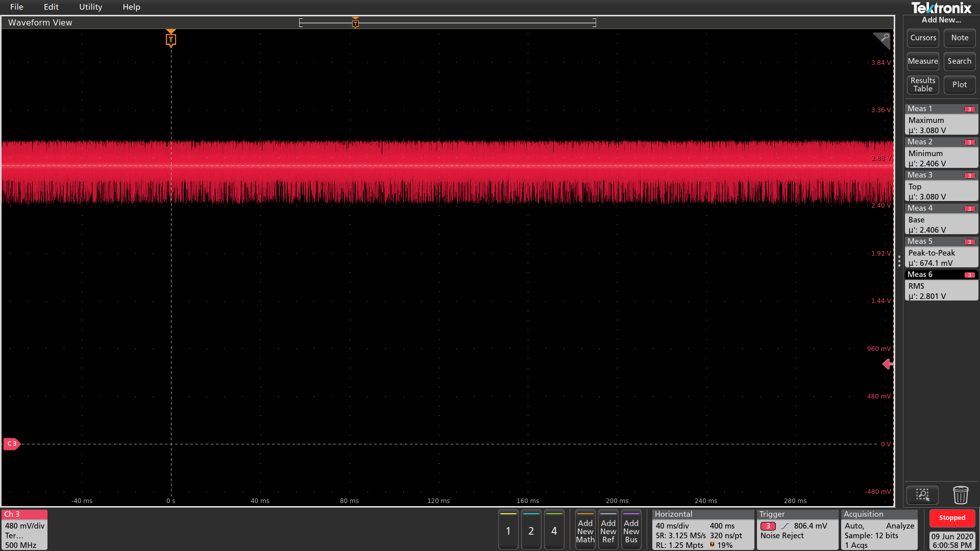
Task: Click the zoom magnifier box icon
Action: click(922, 495)
